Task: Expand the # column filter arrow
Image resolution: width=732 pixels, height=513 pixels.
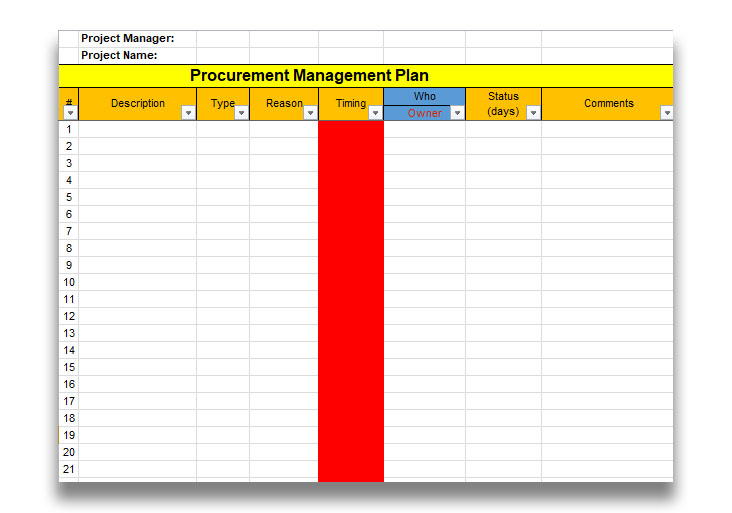Action: 69,113
